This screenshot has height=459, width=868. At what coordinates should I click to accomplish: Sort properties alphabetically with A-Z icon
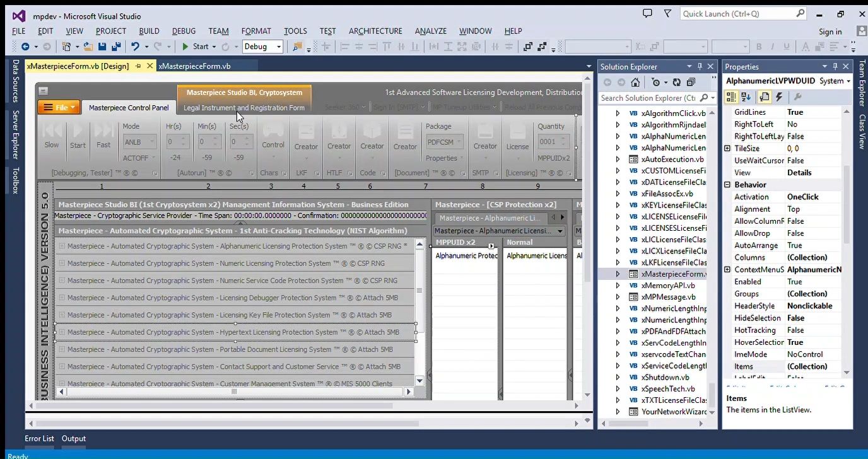click(747, 97)
